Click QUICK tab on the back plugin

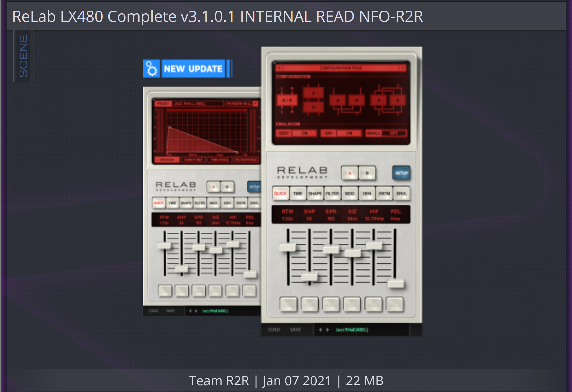click(x=158, y=203)
